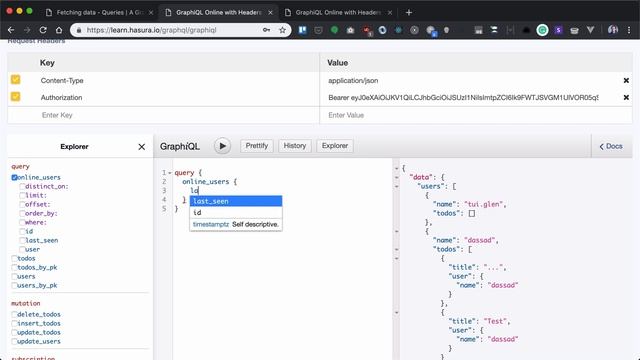Image resolution: width=640 pixels, height=360 pixels.
Task: Bookmark this page with the star
Action: pyautogui.click(x=282, y=30)
